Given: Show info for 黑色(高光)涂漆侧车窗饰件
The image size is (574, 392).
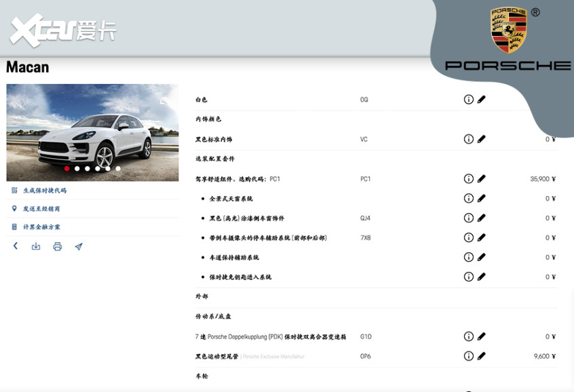Looking at the screenshot, I should 469,218.
